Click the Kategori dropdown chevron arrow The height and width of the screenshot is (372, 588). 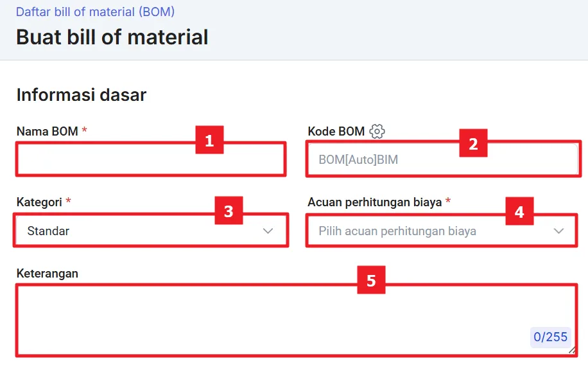(x=268, y=231)
